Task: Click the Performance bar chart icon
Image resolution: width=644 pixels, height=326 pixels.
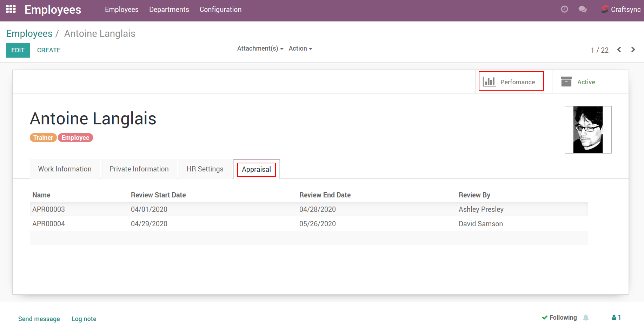Action: click(x=489, y=82)
